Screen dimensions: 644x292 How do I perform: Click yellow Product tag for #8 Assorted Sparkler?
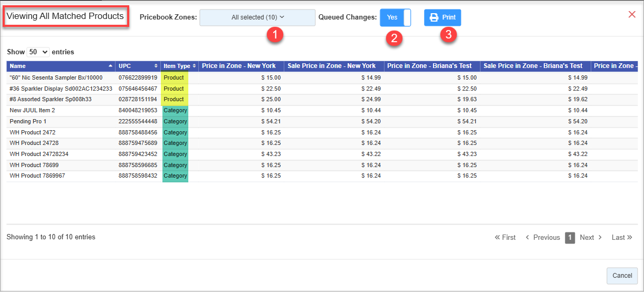[x=175, y=99]
